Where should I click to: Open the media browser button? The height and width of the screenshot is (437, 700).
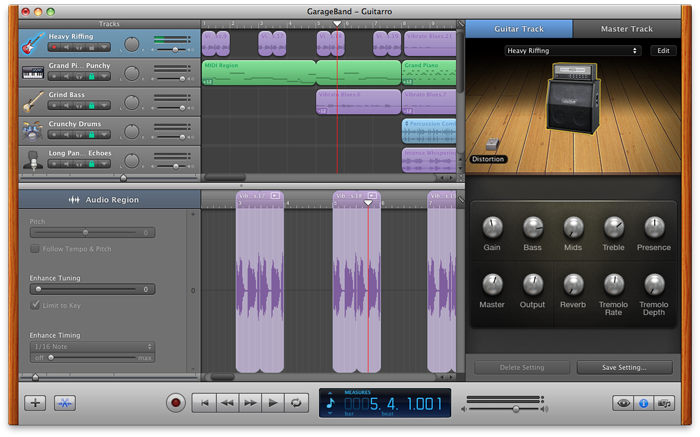664,404
